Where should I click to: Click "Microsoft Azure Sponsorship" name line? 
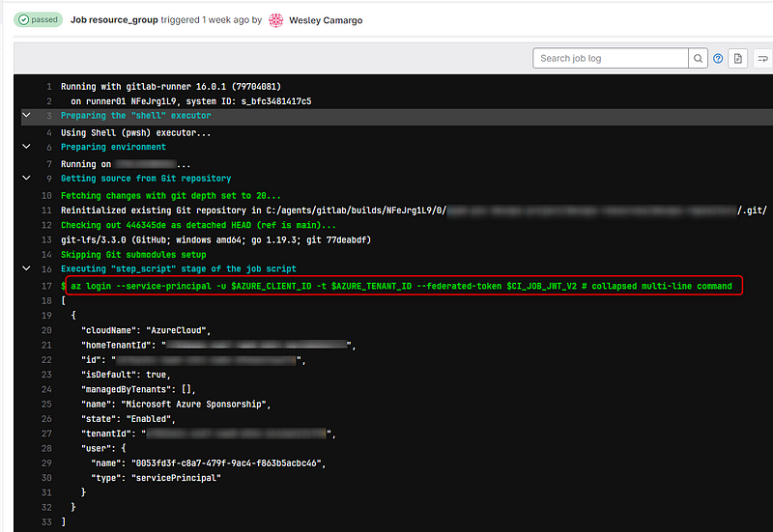[x=176, y=405]
